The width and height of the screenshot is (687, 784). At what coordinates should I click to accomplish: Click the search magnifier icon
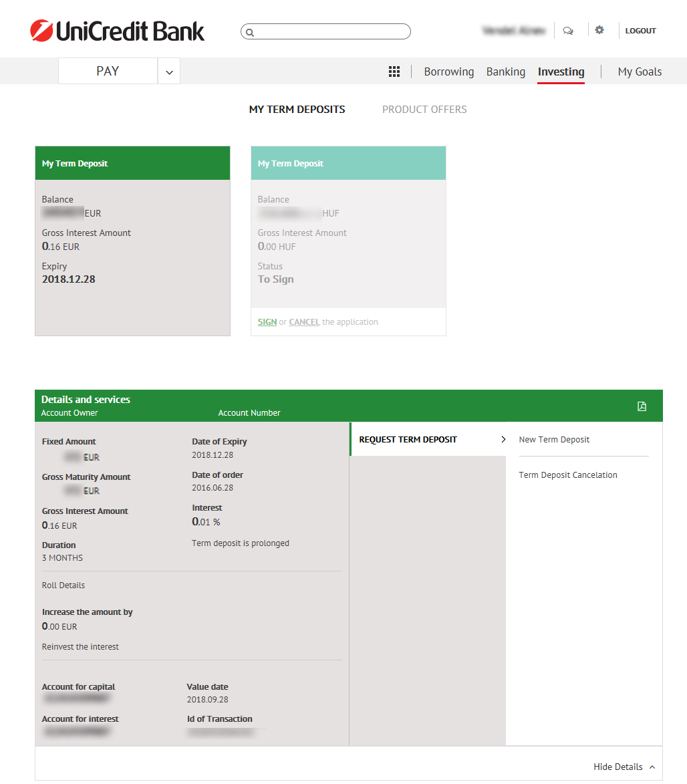pyautogui.click(x=250, y=32)
